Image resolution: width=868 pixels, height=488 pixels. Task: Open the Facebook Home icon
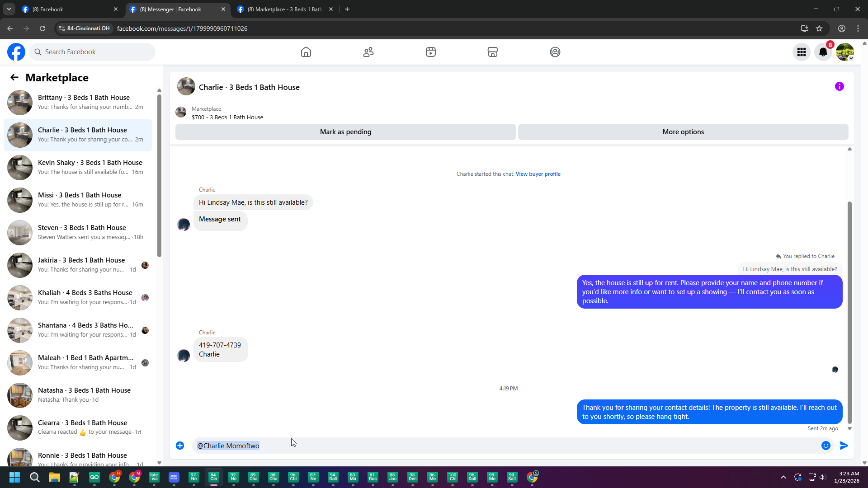click(306, 52)
